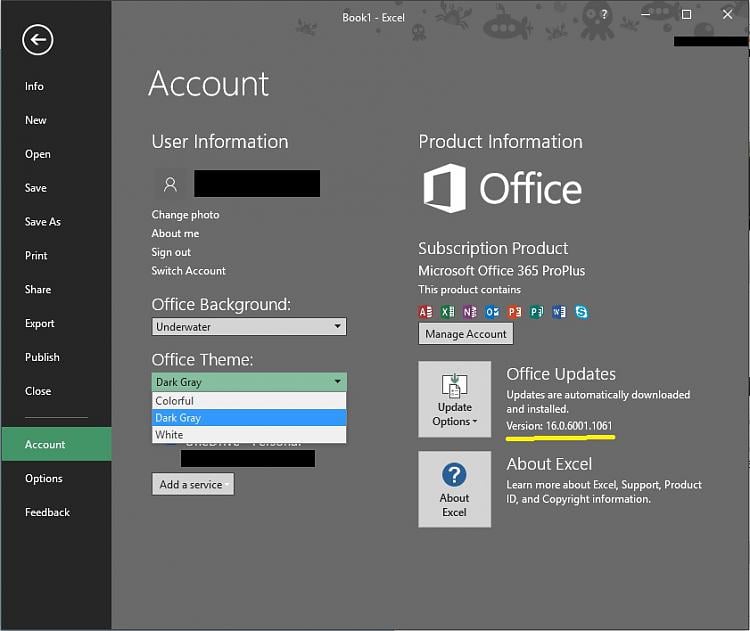Image resolution: width=750 pixels, height=631 pixels.
Task: Select the Account sidebar tab
Action: [x=56, y=444]
